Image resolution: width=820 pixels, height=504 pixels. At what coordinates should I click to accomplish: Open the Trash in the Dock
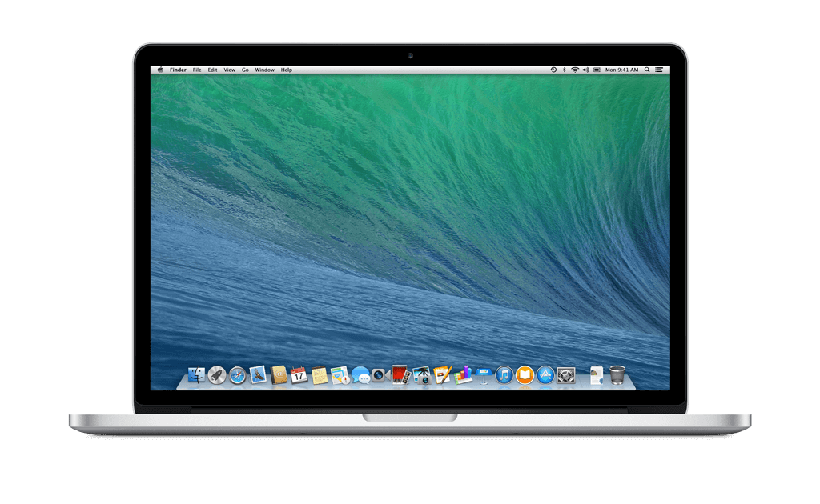[x=617, y=375]
